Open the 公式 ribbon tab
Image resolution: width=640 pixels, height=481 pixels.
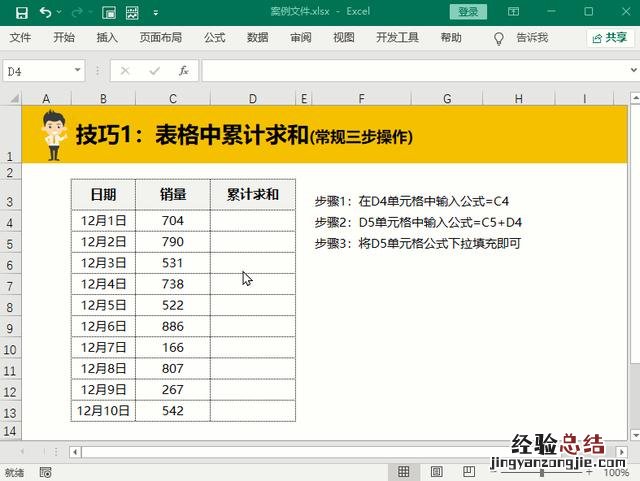(x=214, y=38)
